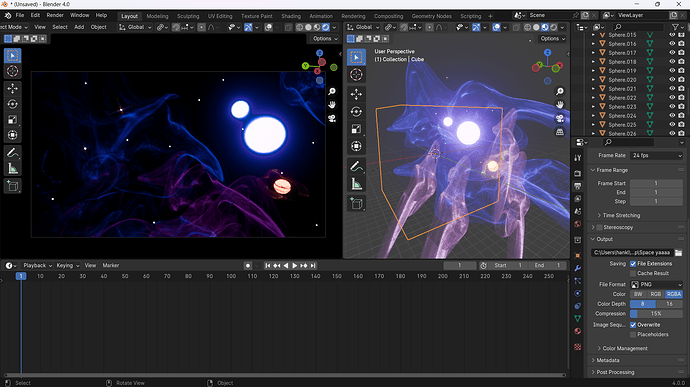Enable the Cache Result checkbox
Screen dimensions: 690x387
[633, 273]
